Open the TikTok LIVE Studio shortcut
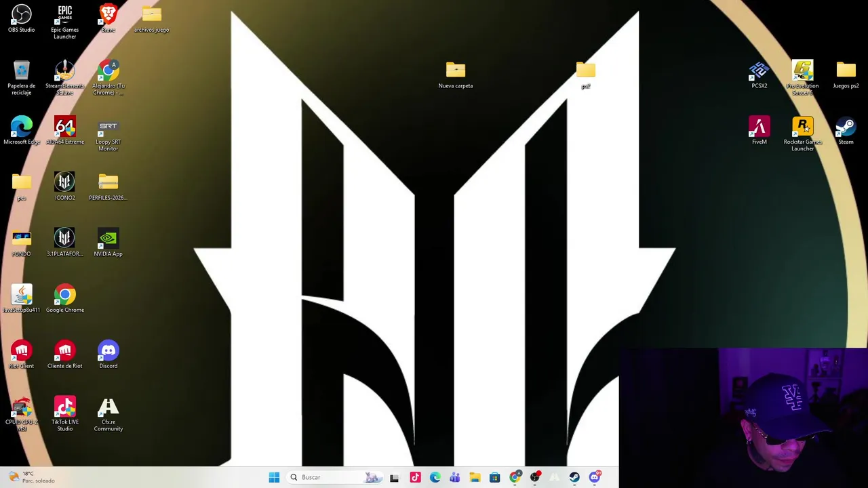Screen dimensions: 868x488 click(64, 415)
